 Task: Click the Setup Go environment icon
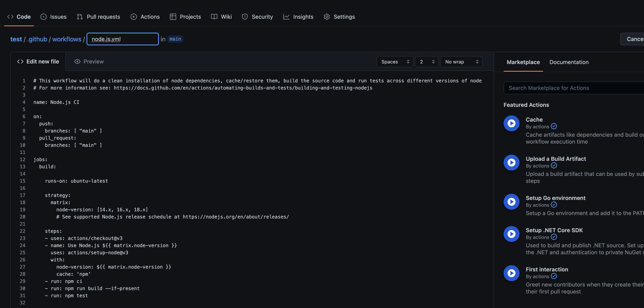click(x=511, y=202)
